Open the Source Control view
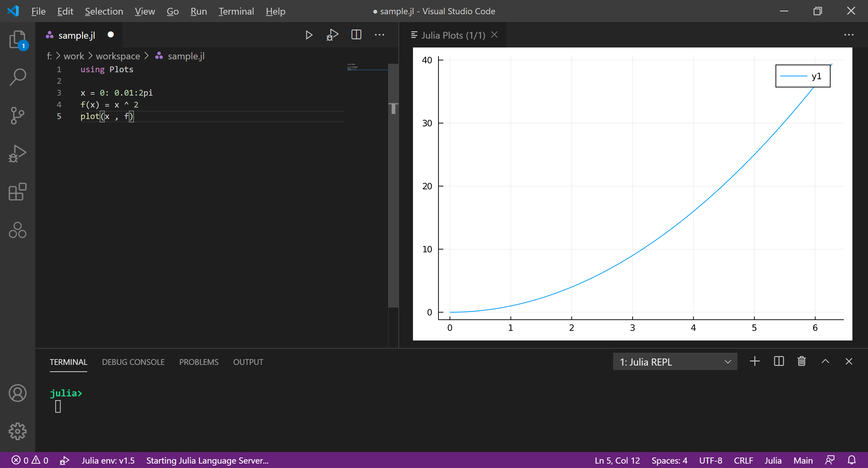This screenshot has width=868, height=468. tap(17, 115)
